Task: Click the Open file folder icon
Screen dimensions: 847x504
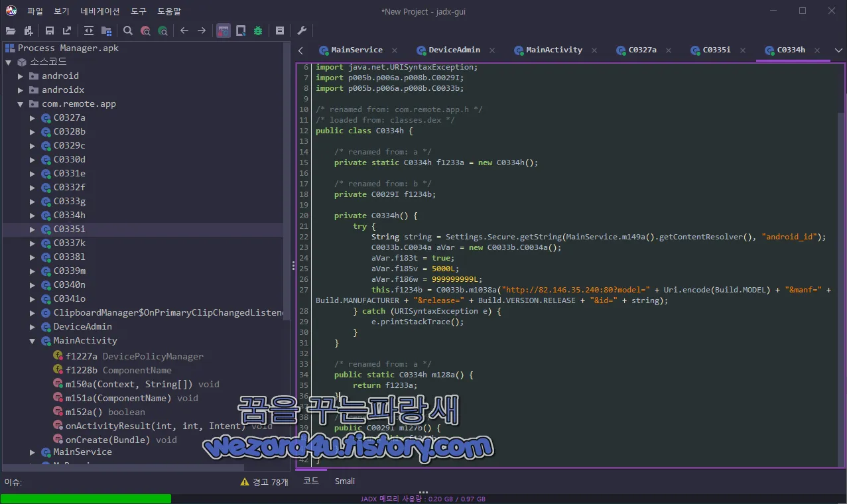Action: tap(10, 31)
